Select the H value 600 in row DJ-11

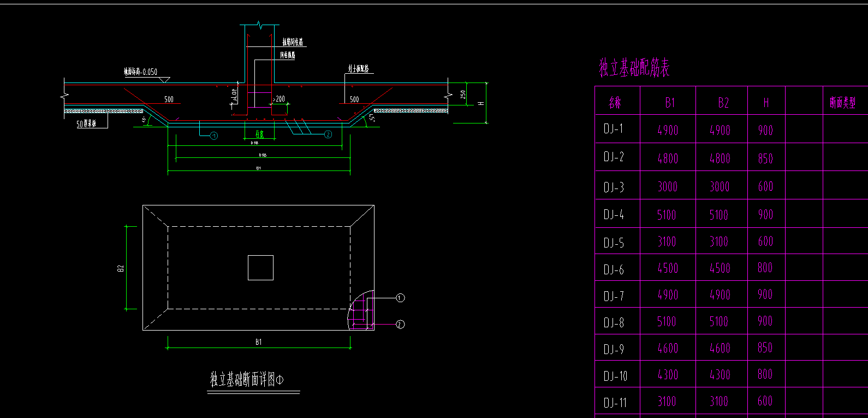point(765,401)
